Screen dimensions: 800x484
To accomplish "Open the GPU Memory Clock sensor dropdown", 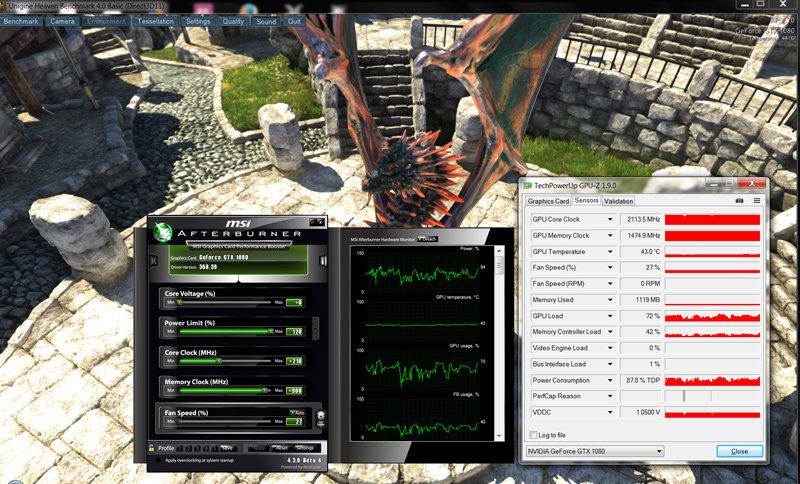I will tap(610, 236).
